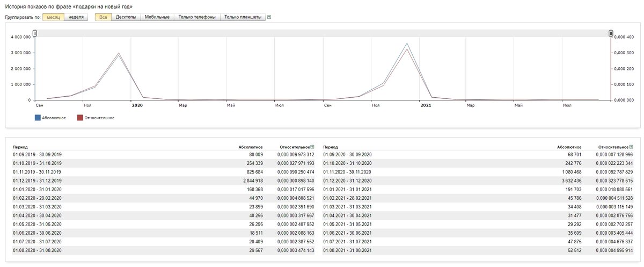
Task: Select the Только телефоны filter
Action: pyautogui.click(x=197, y=17)
